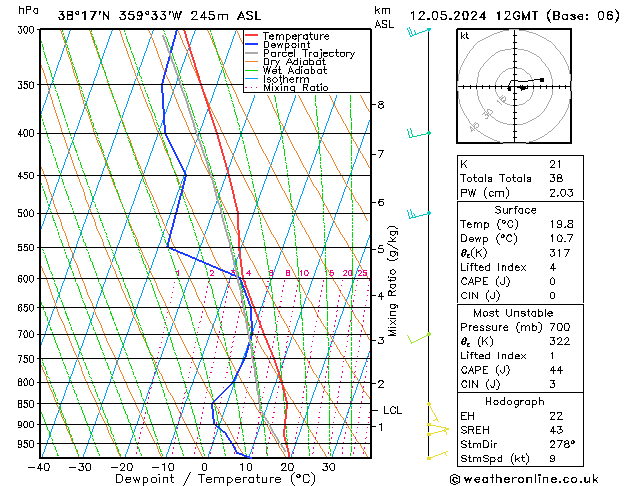The width and height of the screenshot is (629, 486).
Task: Click the -40 temperature axis tick label
Action: click(39, 467)
